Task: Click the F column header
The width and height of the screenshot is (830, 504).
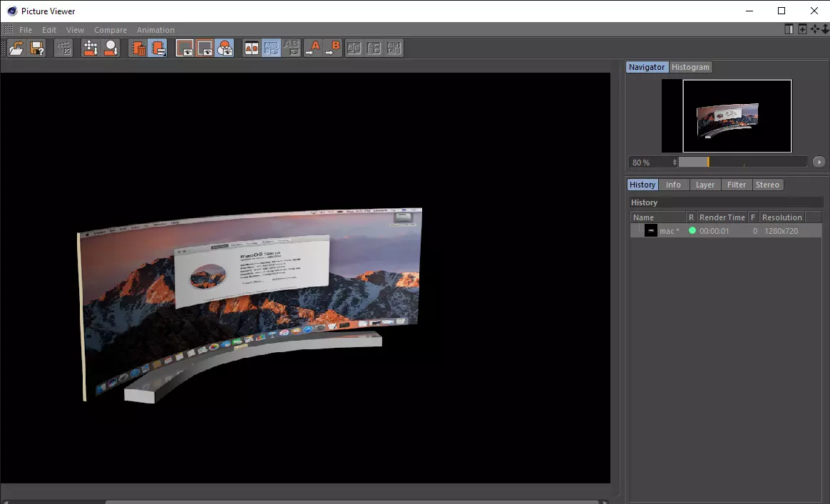Action: click(753, 217)
